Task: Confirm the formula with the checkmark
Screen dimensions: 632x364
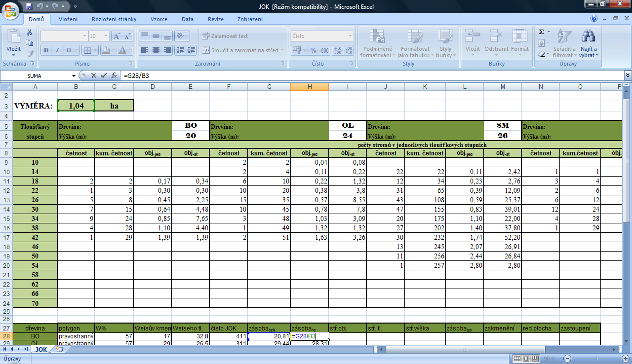Action: (x=104, y=75)
